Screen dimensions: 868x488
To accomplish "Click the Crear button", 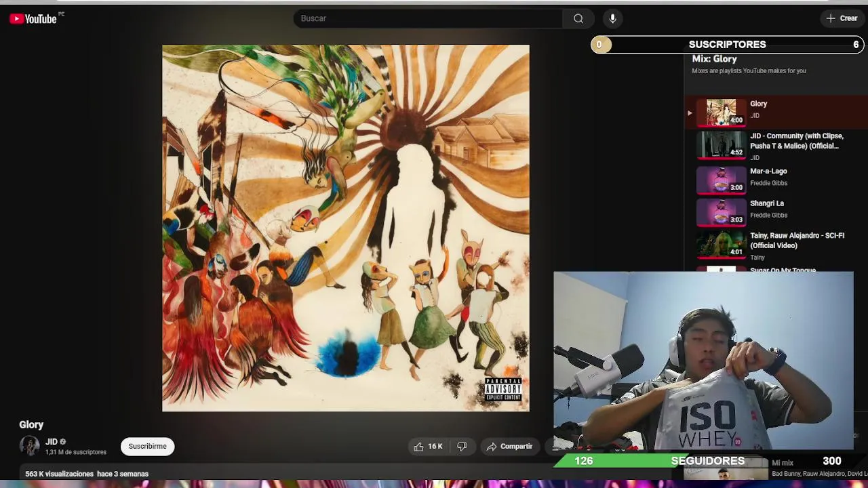I will click(842, 18).
